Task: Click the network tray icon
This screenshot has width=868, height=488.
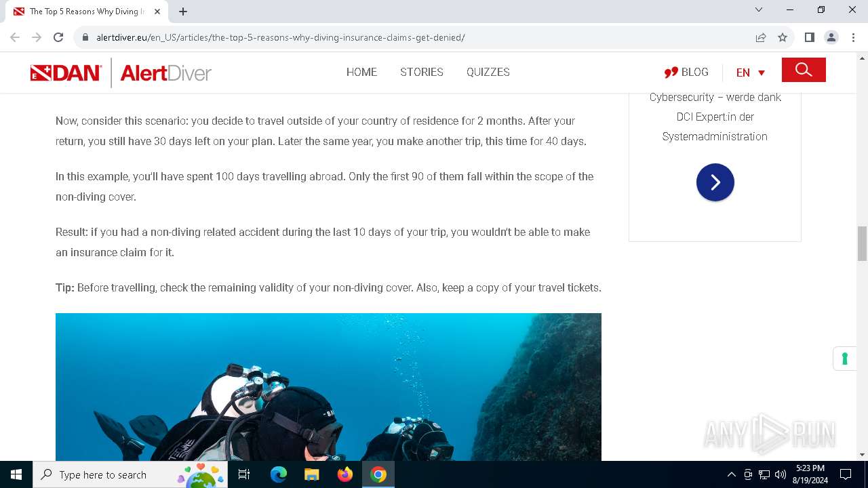Action: [x=764, y=474]
